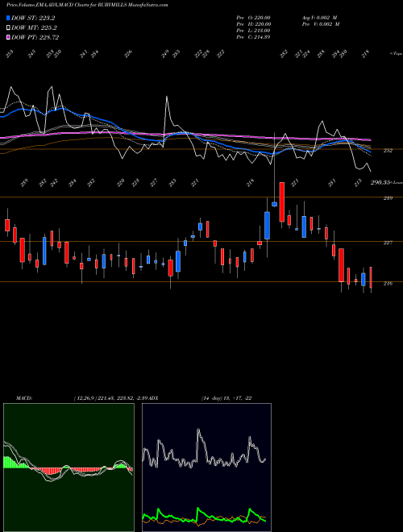Click the 232 level label on the EMA chart
The image size is (403, 532).
coord(388,151)
